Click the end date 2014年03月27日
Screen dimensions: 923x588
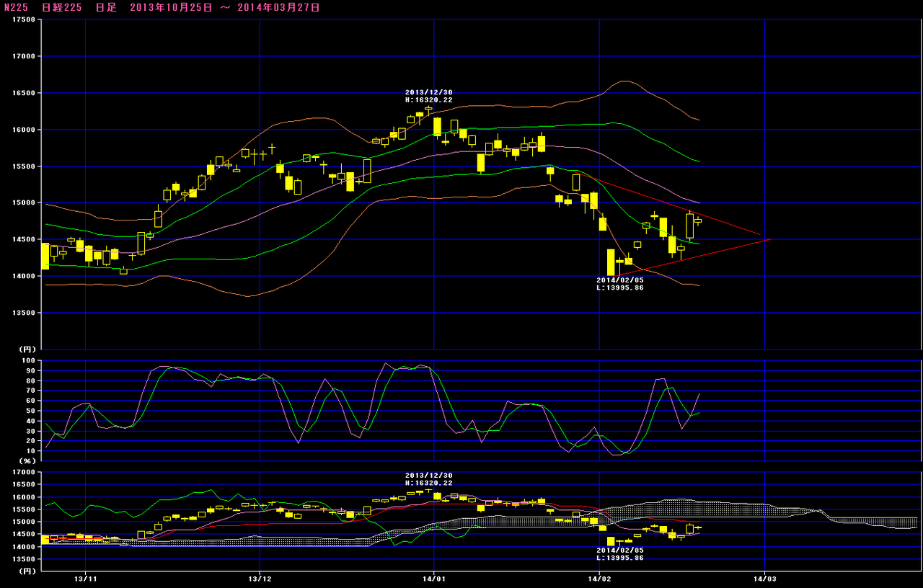(x=278, y=7)
